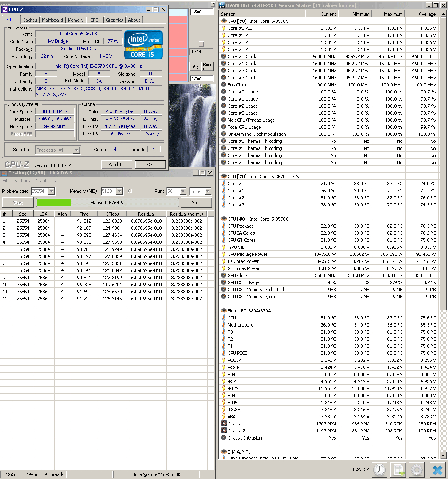Click the CPU-Z title bar icon
The height and width of the screenshot is (479, 448).
(5, 10)
